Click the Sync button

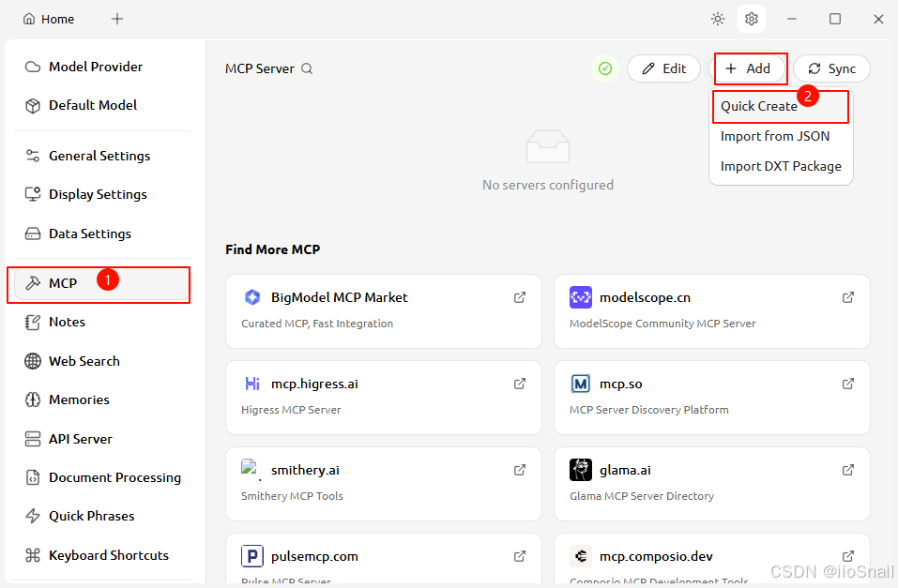[831, 68]
